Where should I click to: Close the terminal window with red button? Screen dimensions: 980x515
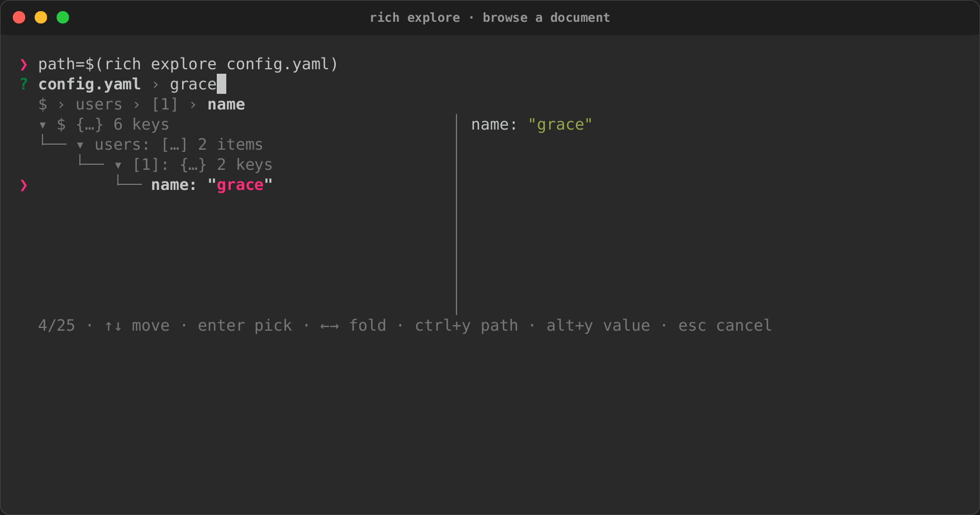(x=19, y=17)
